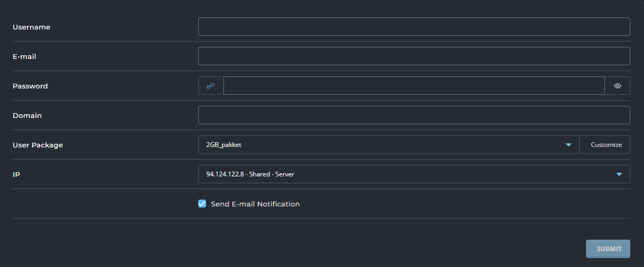
Task: Click the SUBMIT button
Action: tap(608, 249)
